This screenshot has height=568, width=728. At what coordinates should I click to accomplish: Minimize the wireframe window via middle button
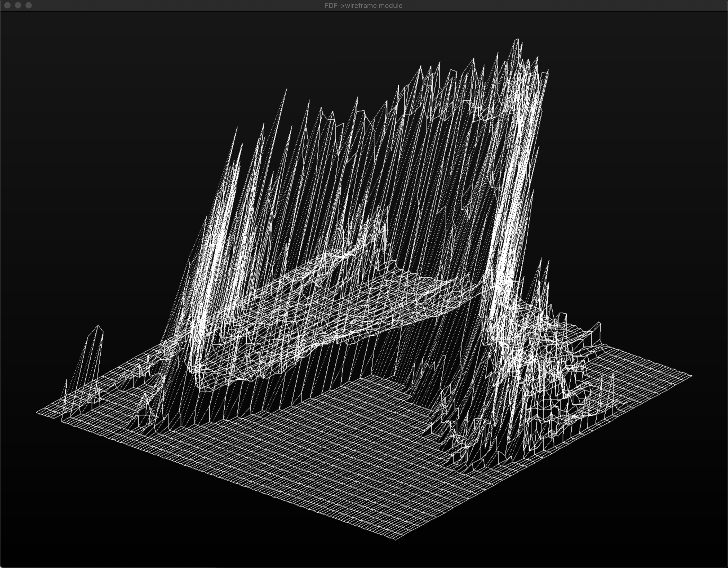tap(18, 5)
